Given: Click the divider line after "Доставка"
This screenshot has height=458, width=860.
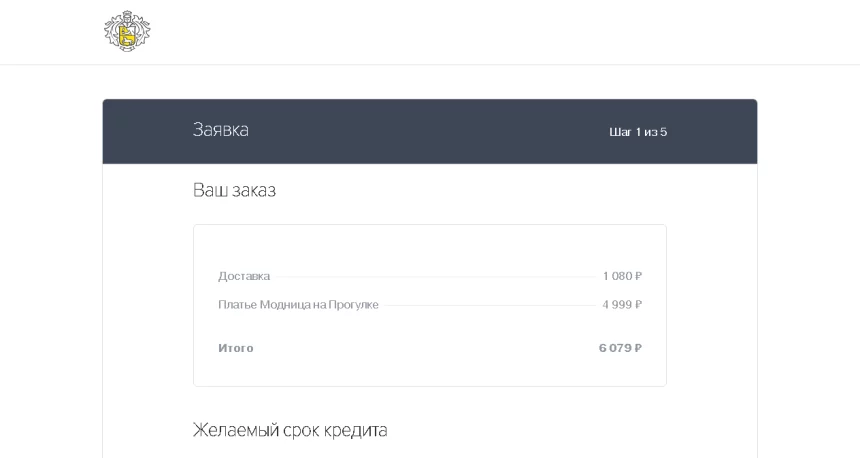Looking at the screenshot, I should (x=435, y=276).
